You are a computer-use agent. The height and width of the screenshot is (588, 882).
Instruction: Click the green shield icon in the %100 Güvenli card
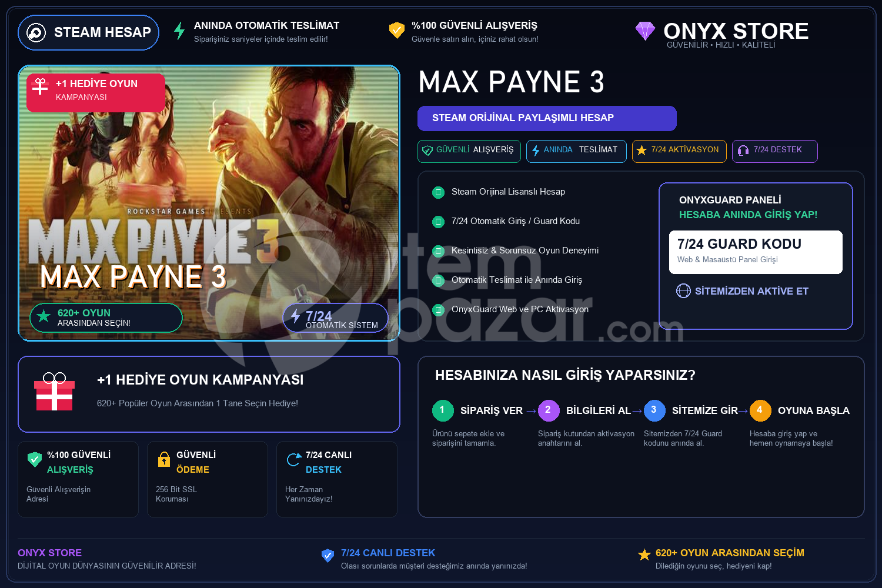click(35, 459)
